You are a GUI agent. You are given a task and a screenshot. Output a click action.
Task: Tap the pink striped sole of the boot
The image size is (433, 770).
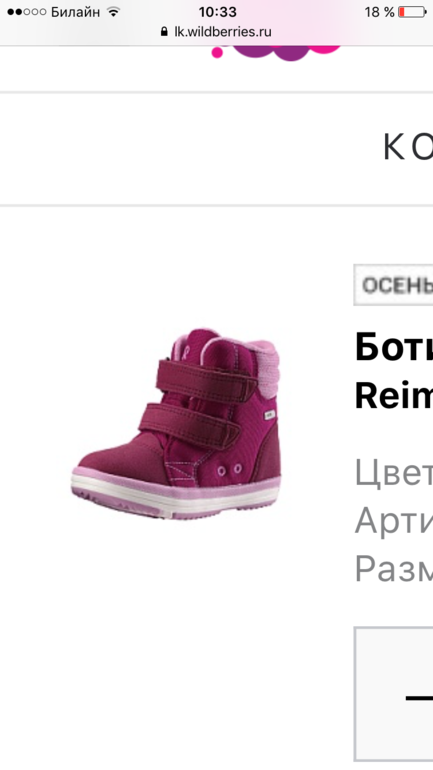175,494
